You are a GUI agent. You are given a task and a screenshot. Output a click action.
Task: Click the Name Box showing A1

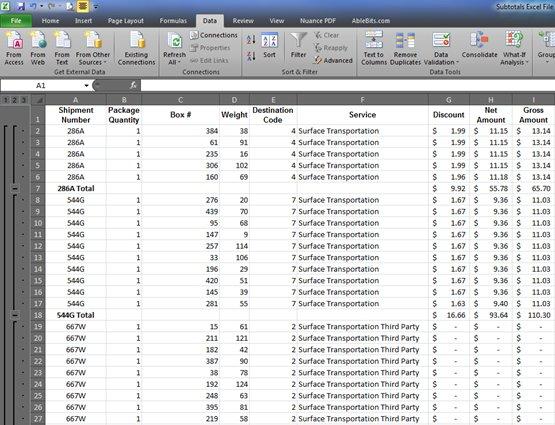[41, 86]
